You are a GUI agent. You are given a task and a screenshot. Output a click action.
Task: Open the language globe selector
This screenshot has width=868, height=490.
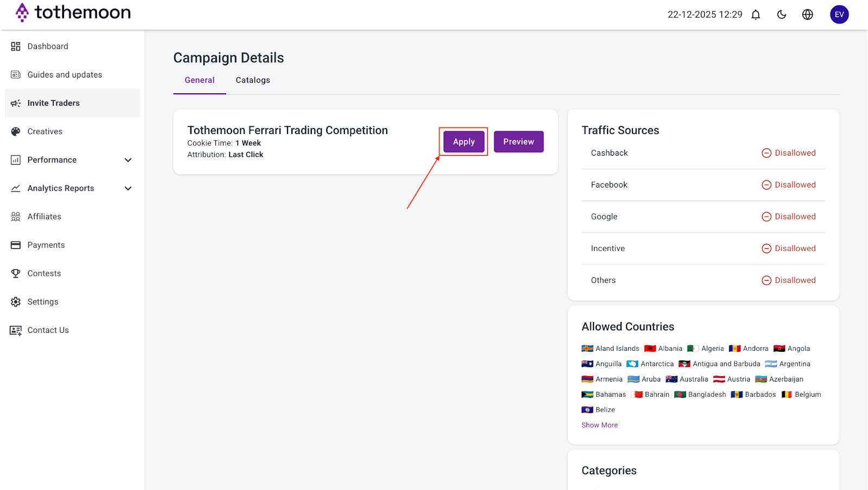pos(808,15)
